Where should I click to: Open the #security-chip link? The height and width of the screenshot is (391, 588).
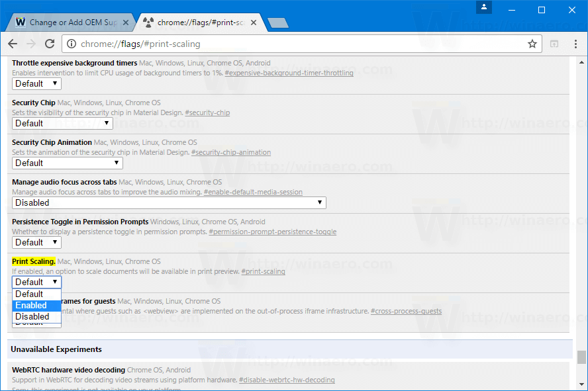pyautogui.click(x=207, y=112)
